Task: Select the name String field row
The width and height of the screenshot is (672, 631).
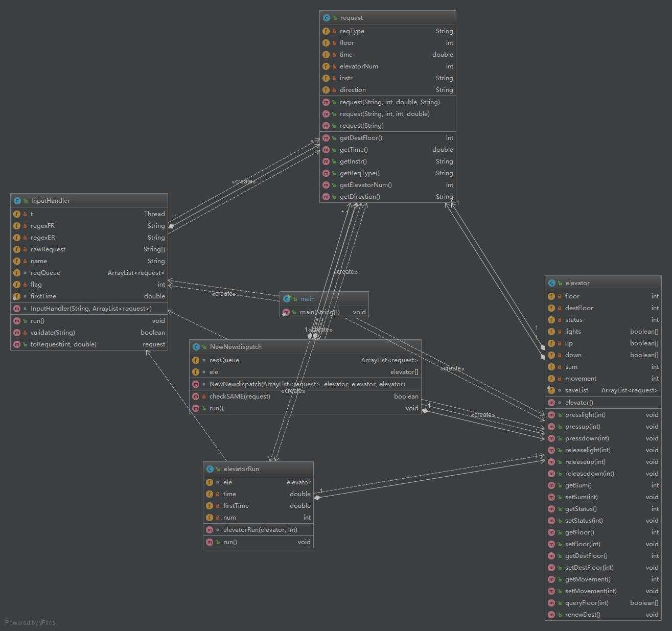Action: [x=89, y=261]
